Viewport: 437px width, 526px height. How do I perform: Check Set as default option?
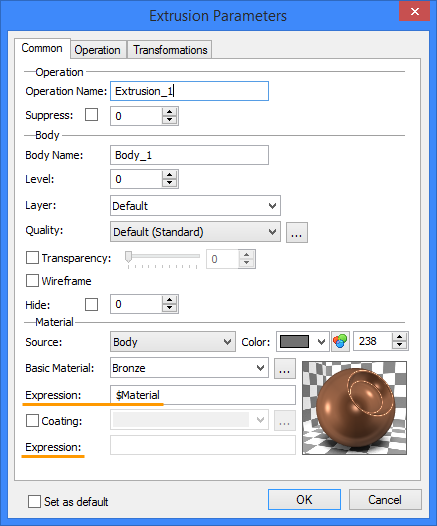[34, 502]
